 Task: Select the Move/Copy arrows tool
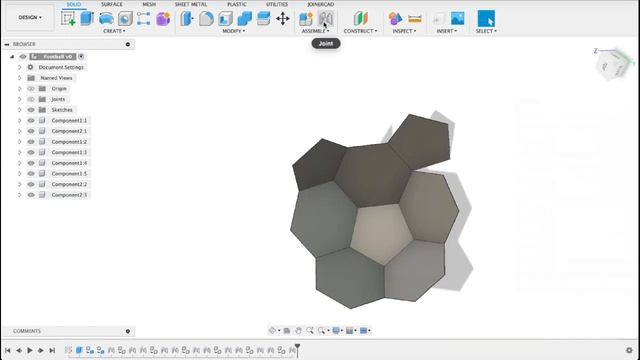click(282, 18)
